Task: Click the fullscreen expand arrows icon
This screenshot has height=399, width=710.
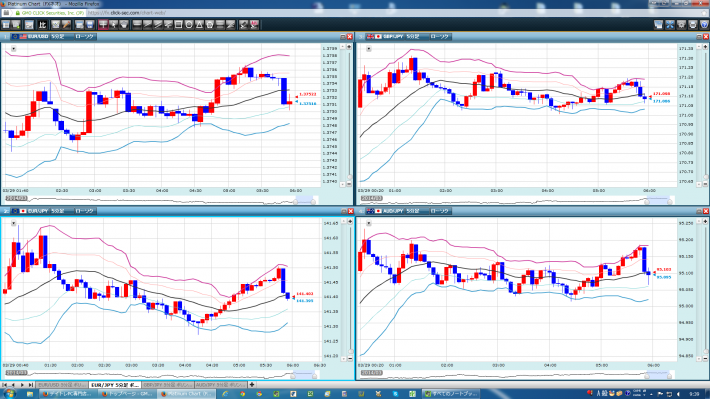Action: coord(670,25)
